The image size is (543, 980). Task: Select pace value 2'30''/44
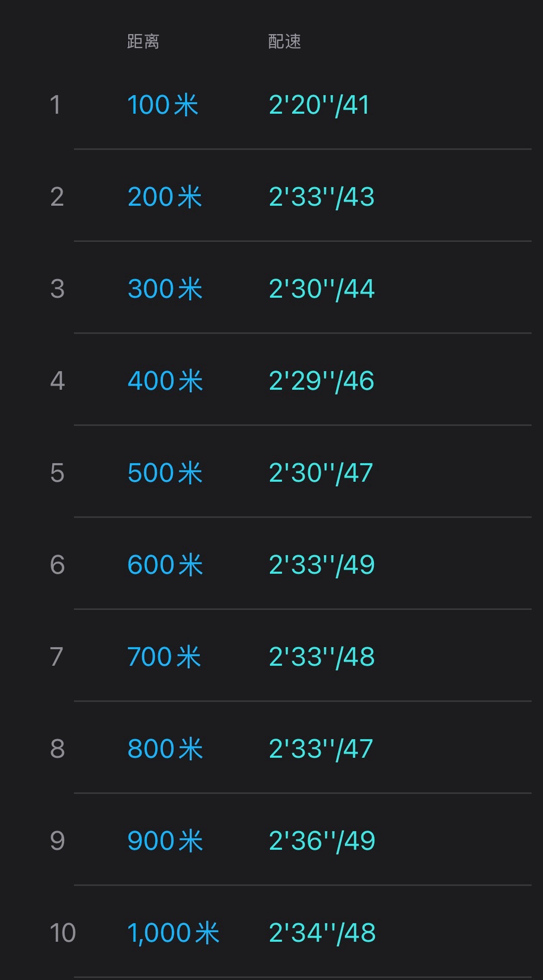[321, 289]
